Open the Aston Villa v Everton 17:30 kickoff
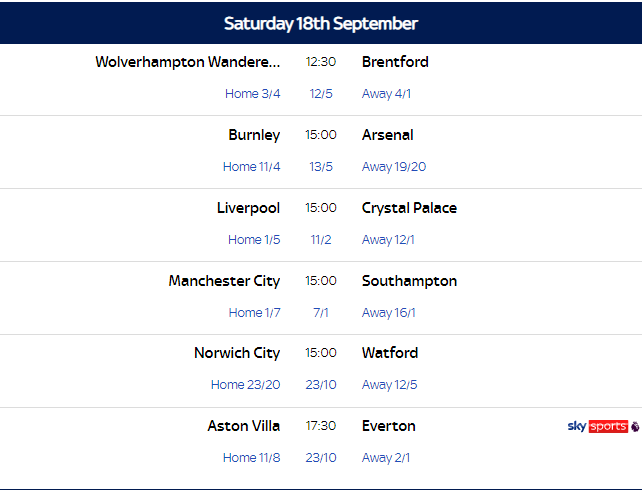This screenshot has height=490, width=644. (x=321, y=426)
